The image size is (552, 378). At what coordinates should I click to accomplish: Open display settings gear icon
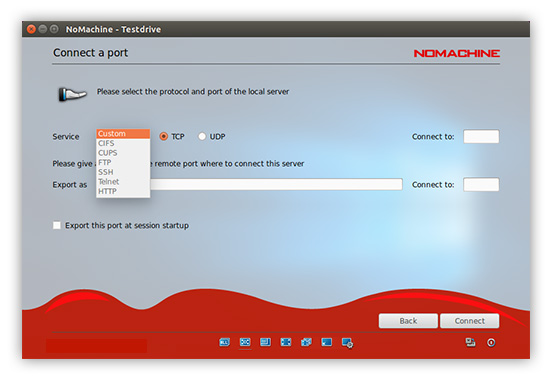347,343
